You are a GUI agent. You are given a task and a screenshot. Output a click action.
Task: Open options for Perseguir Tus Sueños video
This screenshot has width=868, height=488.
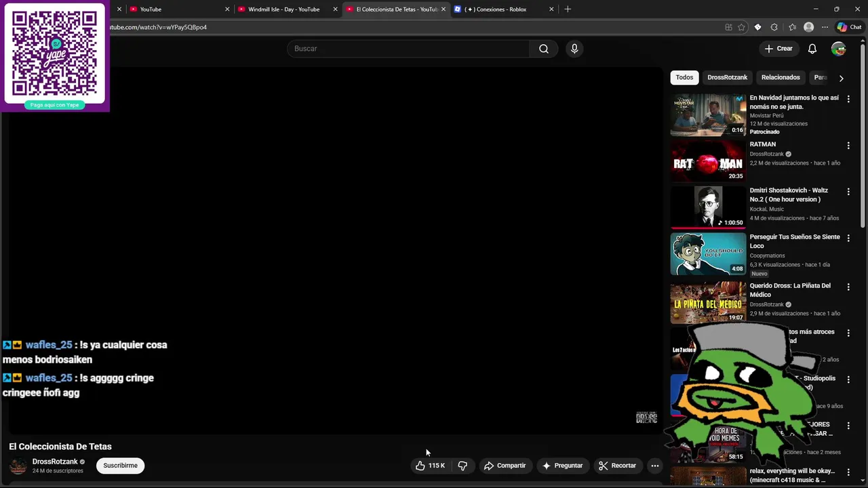point(848,239)
